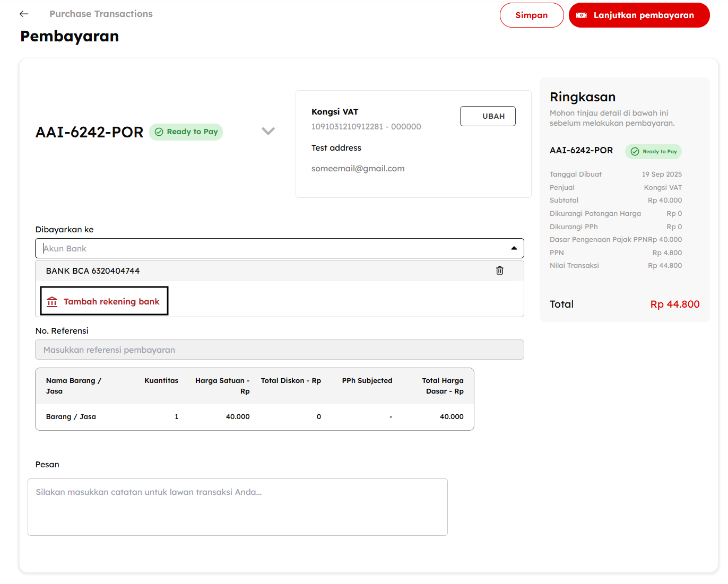Click the money icon on Lanjutkan pembayaran
This screenshot has width=728, height=584.
[582, 15]
